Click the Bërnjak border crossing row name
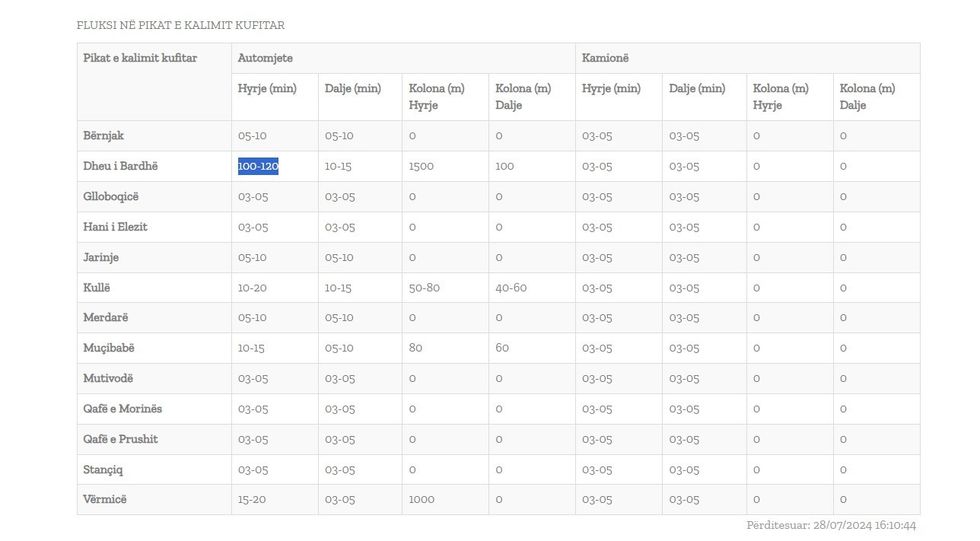The width and height of the screenshot is (980, 541). pos(104,136)
